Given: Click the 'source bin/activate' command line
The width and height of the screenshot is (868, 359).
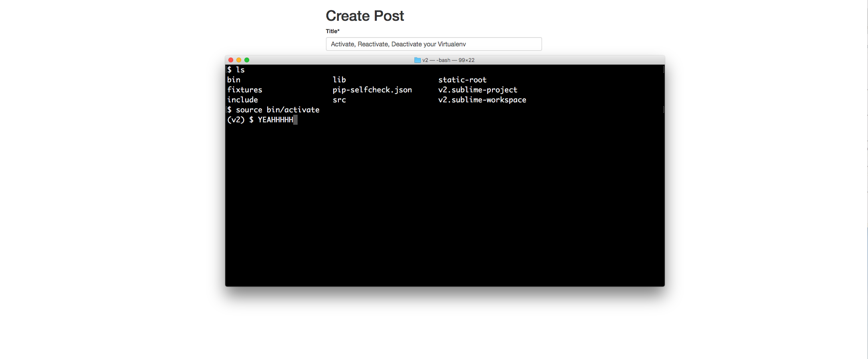Looking at the screenshot, I should pyautogui.click(x=278, y=110).
